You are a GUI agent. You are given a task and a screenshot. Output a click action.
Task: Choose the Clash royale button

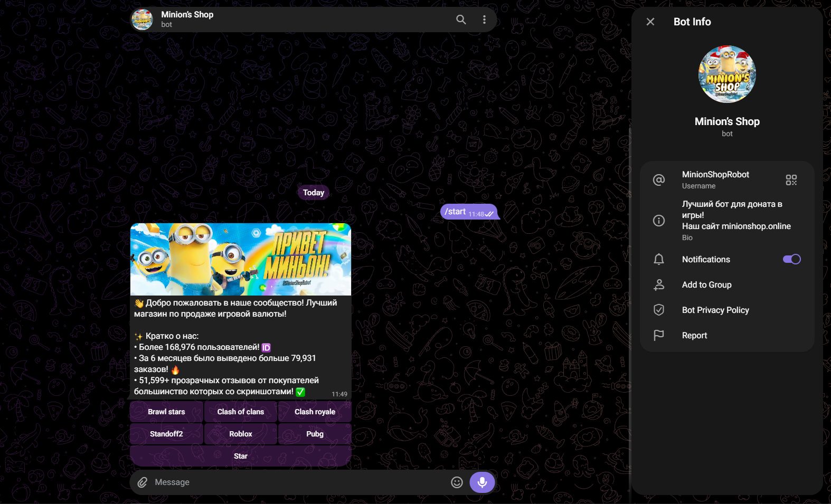tap(315, 412)
